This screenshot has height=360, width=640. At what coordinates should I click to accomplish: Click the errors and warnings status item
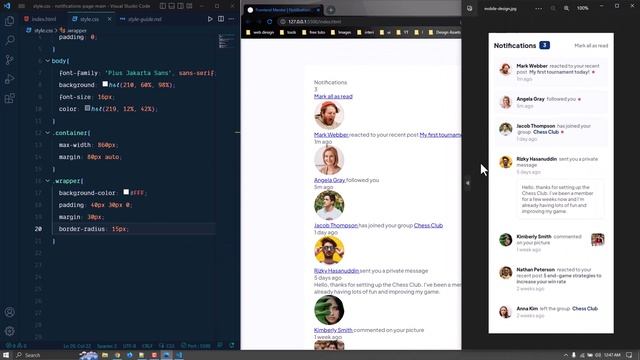coord(16,346)
